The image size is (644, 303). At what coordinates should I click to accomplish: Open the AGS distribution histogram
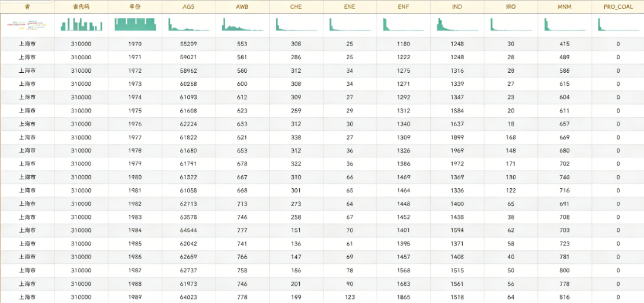pos(189,25)
